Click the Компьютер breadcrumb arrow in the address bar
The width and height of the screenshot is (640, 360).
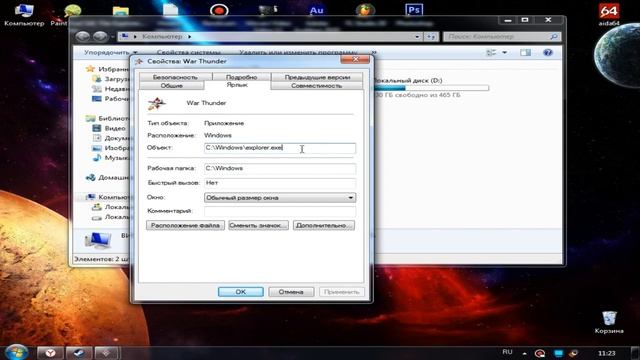pos(189,37)
